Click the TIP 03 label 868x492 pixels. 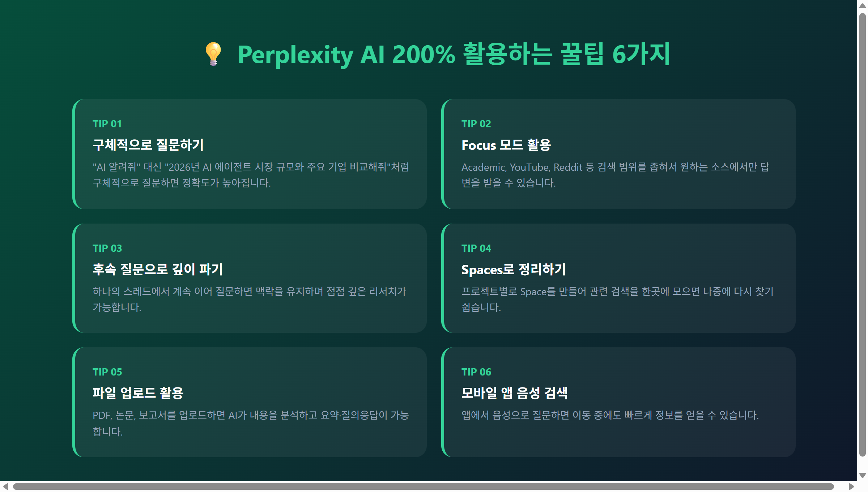[x=107, y=249]
